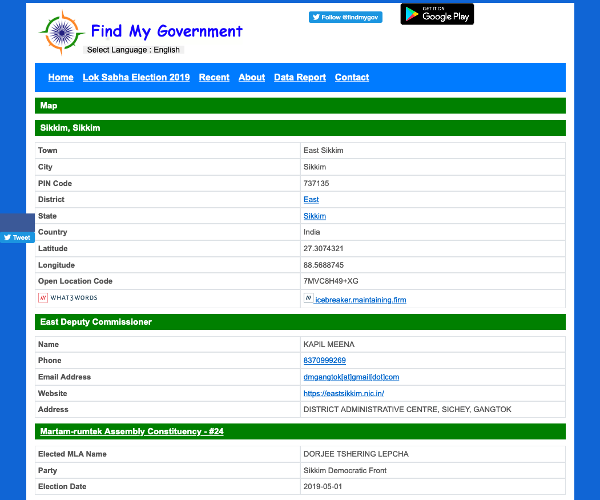Open Lok Sabha Election 2019 page
Screen dimensions: 600x500
(135, 77)
